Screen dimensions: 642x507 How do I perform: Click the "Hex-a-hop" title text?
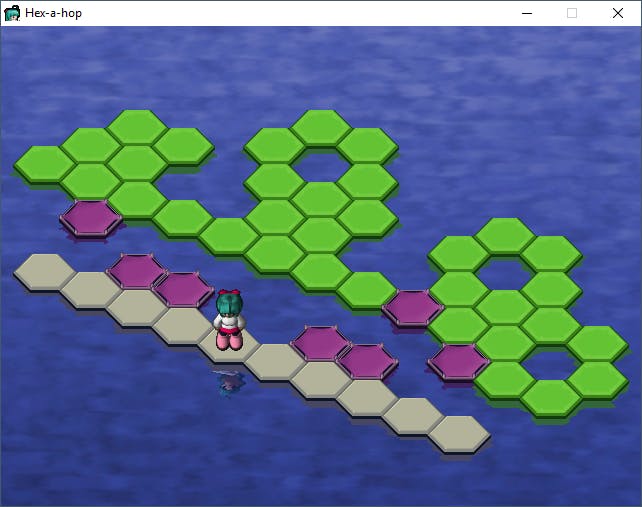pos(53,13)
